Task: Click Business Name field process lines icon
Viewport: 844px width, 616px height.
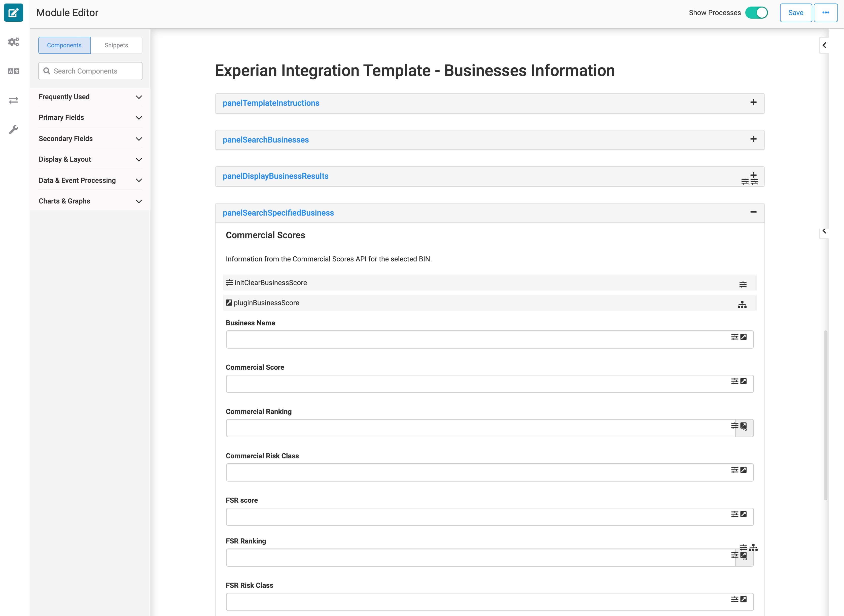Action: [734, 337]
